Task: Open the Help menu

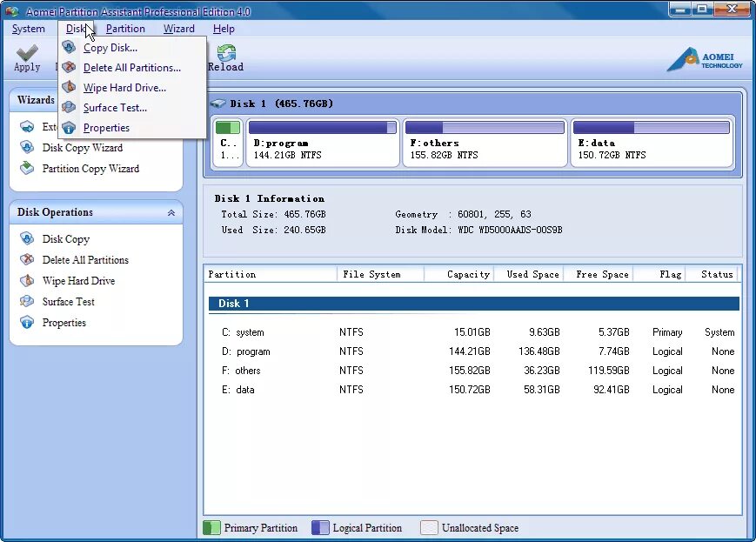Action: click(x=224, y=29)
